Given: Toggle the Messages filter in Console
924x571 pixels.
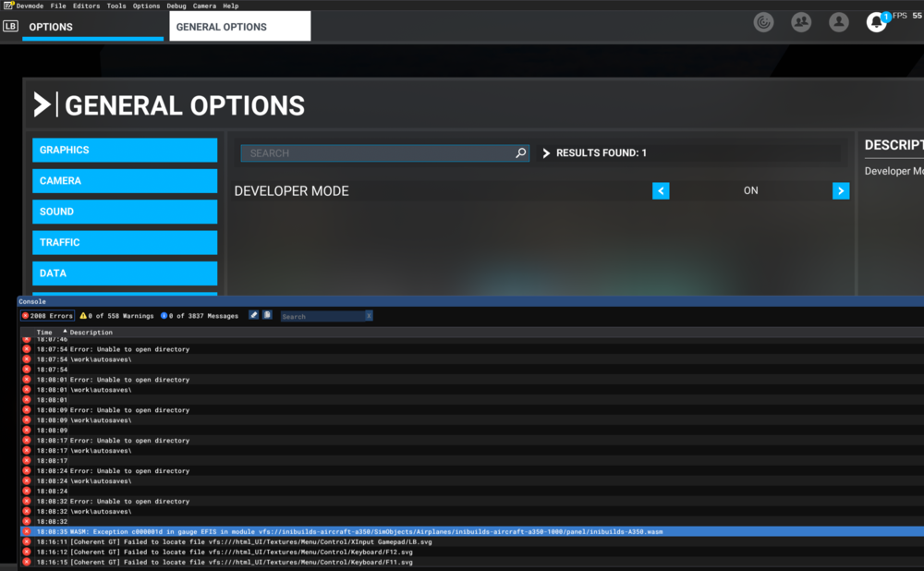Looking at the screenshot, I should [x=200, y=316].
